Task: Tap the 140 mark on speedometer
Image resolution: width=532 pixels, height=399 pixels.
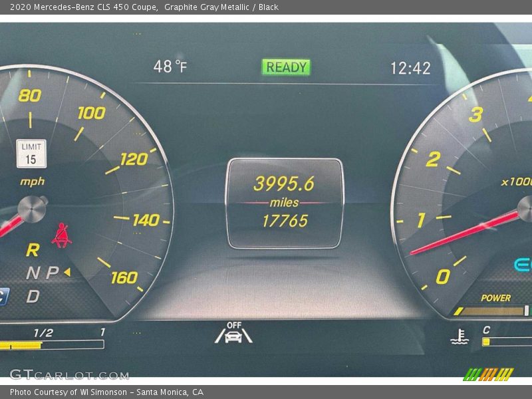Action: (x=146, y=220)
